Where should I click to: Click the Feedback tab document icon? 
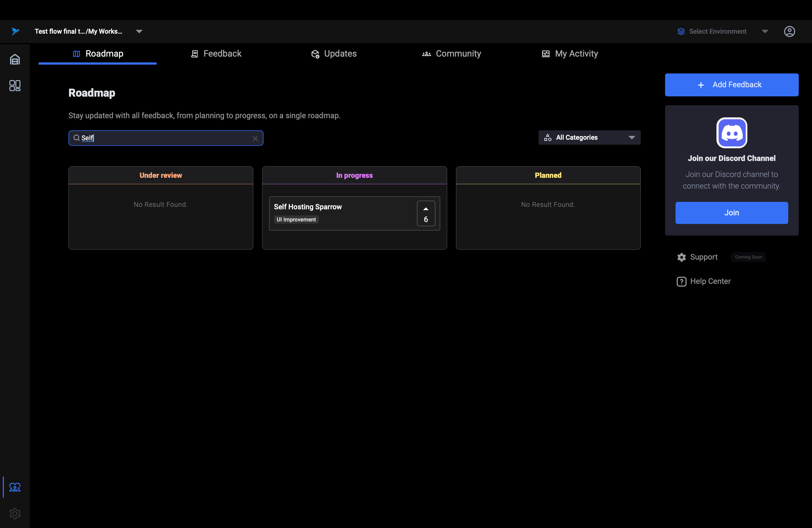click(194, 54)
